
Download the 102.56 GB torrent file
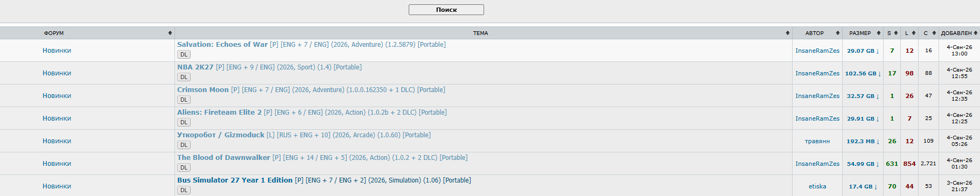[863, 73]
